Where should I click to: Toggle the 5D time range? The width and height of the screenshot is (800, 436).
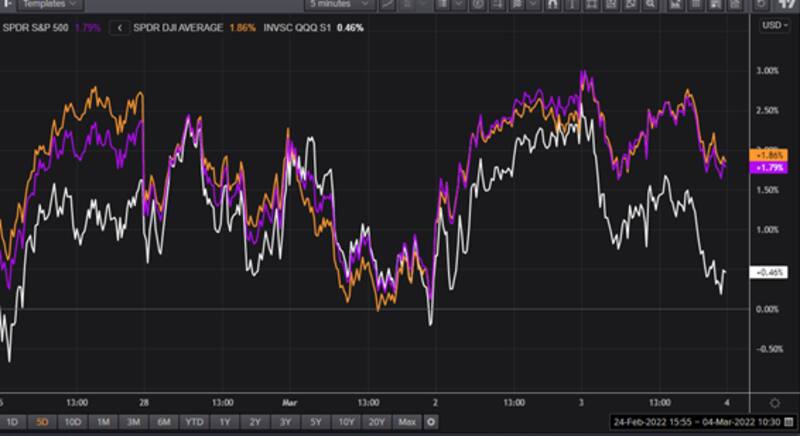tap(43, 421)
